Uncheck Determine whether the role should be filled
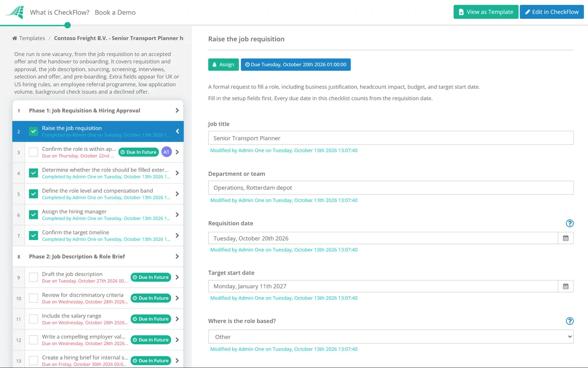The width and height of the screenshot is (588, 368). tap(34, 173)
